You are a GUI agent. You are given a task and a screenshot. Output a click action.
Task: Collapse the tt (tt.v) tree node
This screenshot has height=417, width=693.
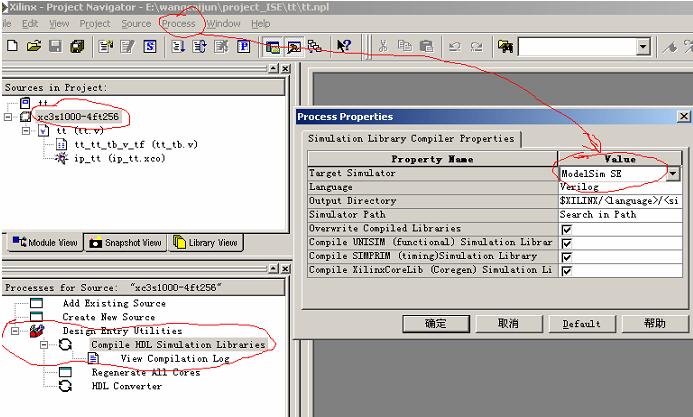point(26,130)
